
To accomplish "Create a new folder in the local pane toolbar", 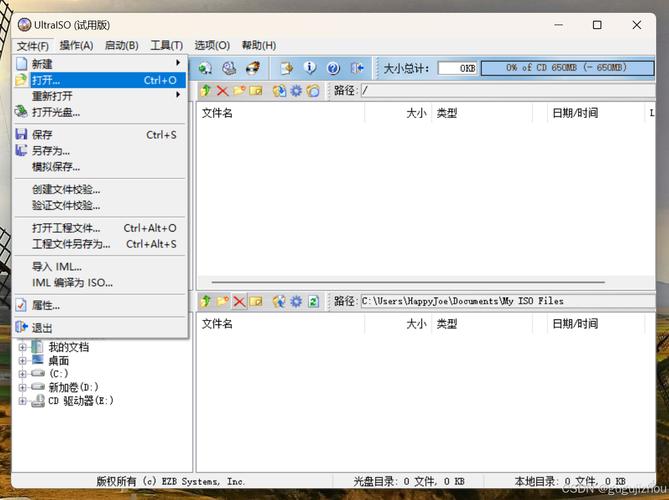I will click(222, 301).
